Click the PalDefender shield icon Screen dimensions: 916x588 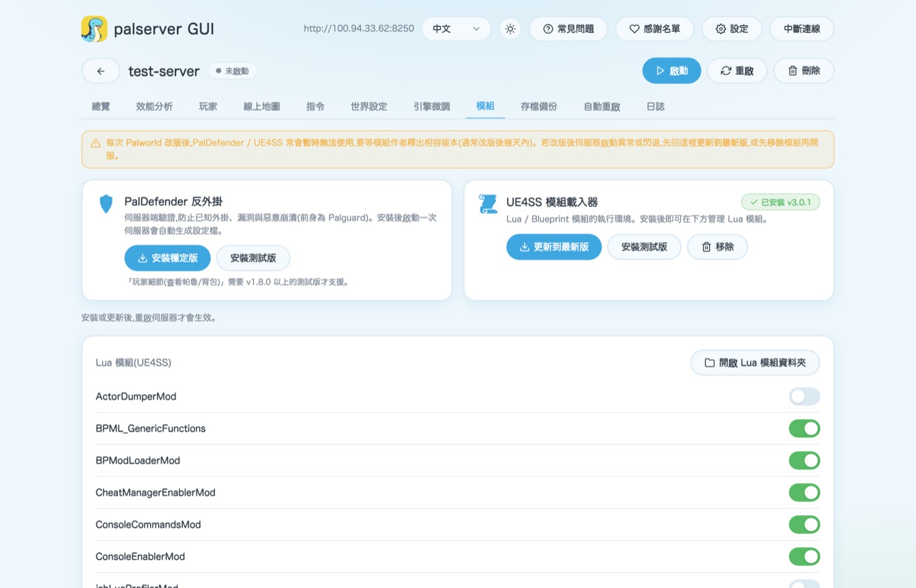coord(106,203)
